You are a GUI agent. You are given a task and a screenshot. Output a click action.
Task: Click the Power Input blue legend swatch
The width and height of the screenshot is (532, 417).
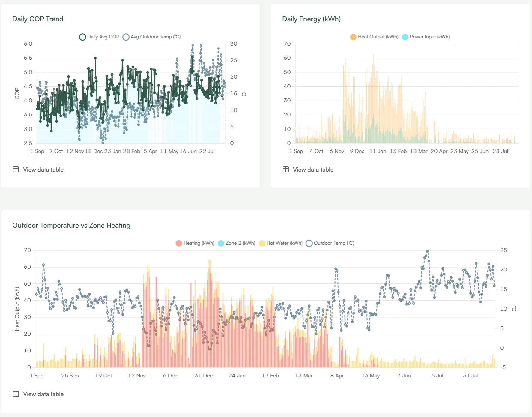(405, 37)
